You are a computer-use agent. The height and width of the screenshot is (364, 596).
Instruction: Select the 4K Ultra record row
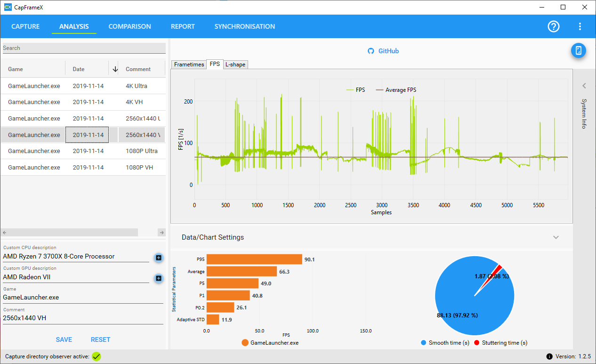tap(83, 86)
